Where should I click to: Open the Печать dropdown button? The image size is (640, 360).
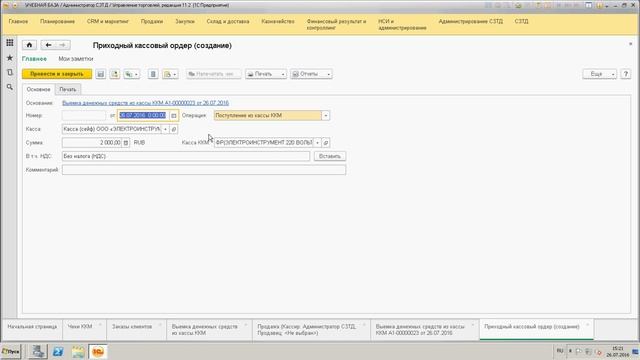[266, 74]
